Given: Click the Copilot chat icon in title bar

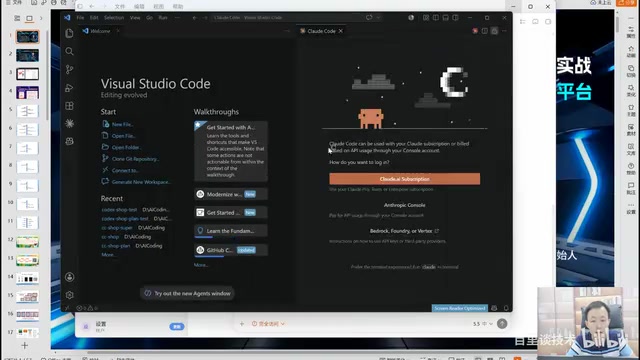Looking at the screenshot, I should (x=369, y=18).
